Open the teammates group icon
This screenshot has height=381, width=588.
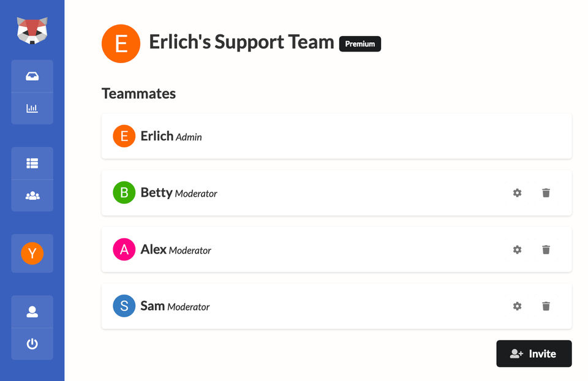pos(32,195)
